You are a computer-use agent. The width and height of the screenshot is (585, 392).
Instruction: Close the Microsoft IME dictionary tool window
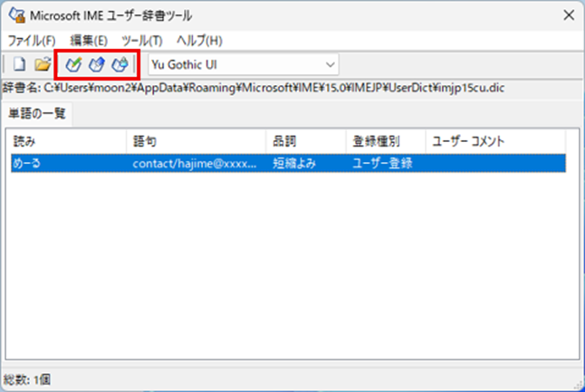coord(569,15)
